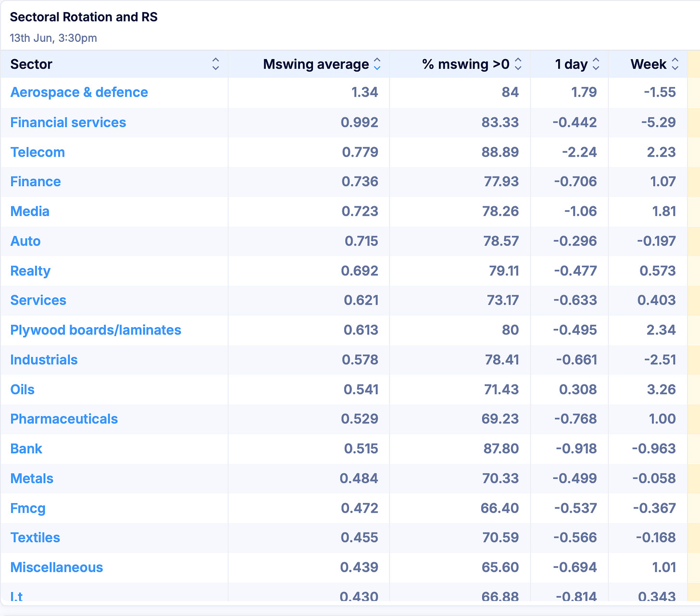
Task: Click the 1 day column sort arrows
Action: pos(596,64)
